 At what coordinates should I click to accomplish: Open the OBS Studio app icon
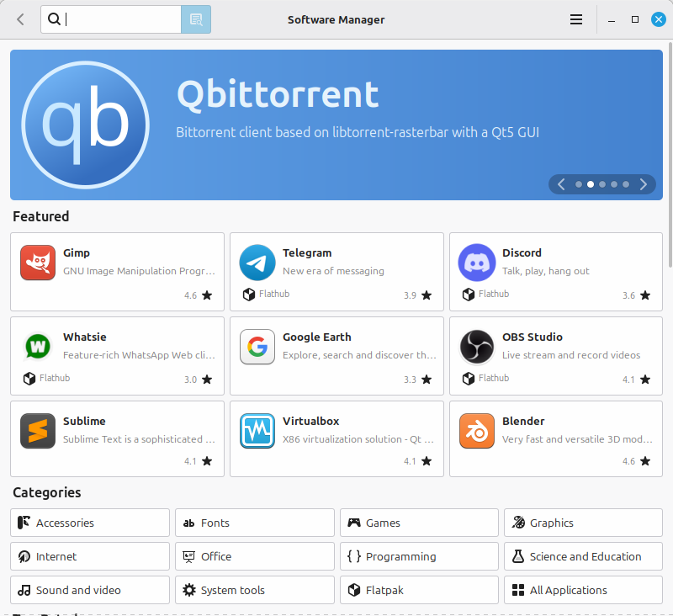[x=476, y=347]
